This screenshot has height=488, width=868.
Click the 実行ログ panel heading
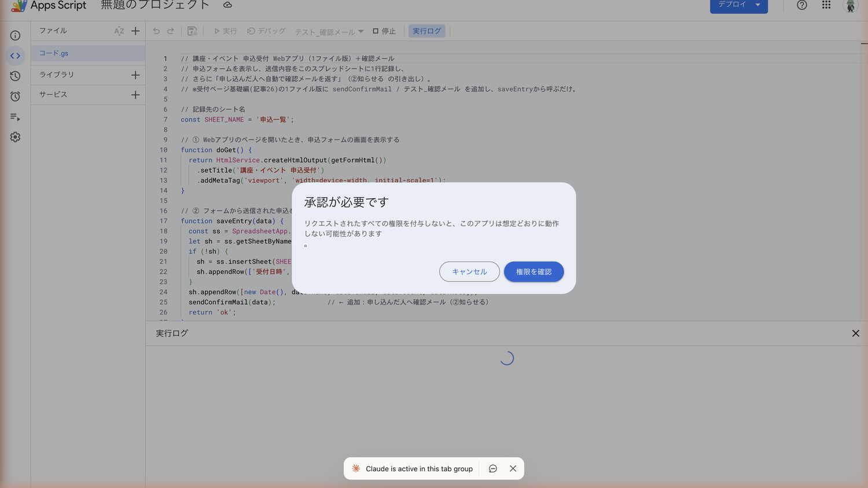pyautogui.click(x=172, y=333)
